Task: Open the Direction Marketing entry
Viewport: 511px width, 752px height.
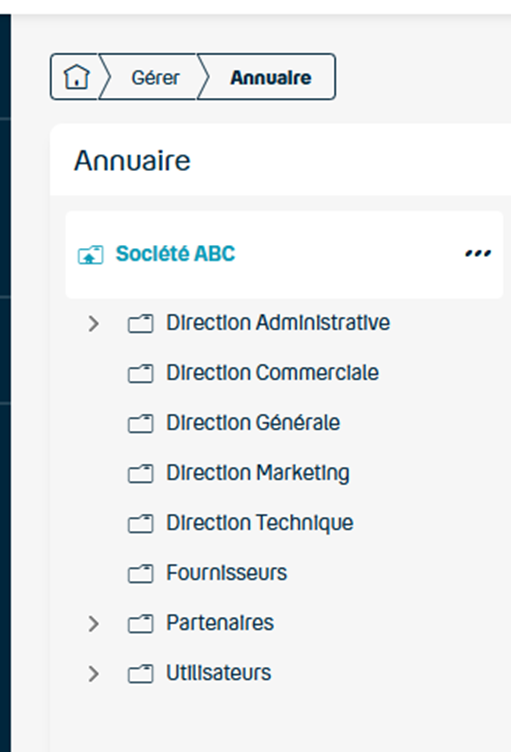Action: point(258,473)
